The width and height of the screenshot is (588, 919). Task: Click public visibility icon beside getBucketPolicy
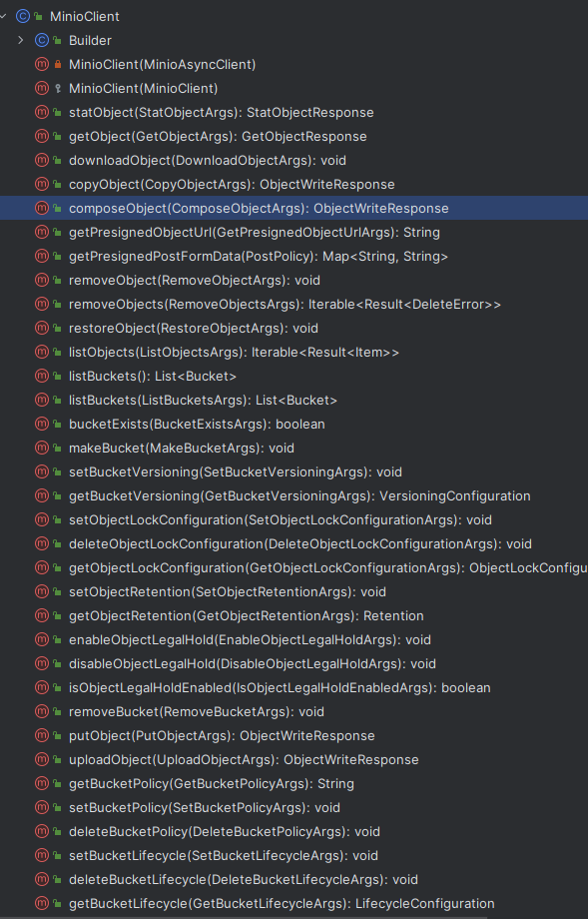[57, 783]
